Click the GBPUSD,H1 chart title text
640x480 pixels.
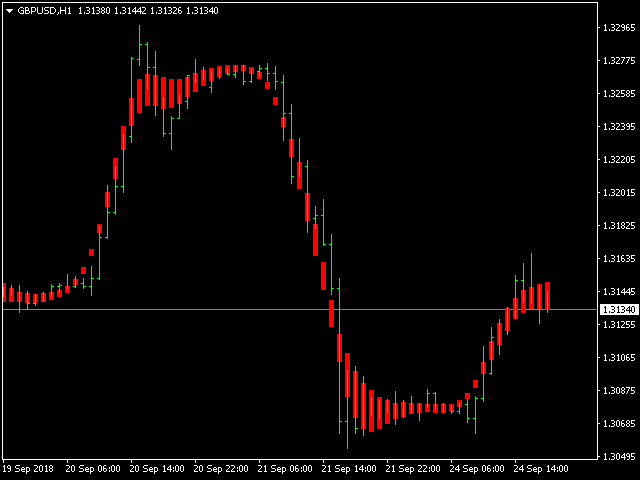(x=44, y=11)
